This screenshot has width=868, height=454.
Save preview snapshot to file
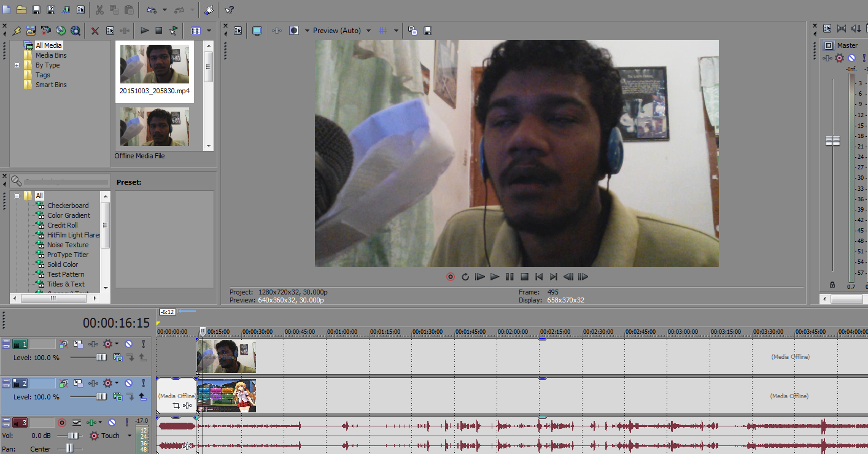[428, 30]
